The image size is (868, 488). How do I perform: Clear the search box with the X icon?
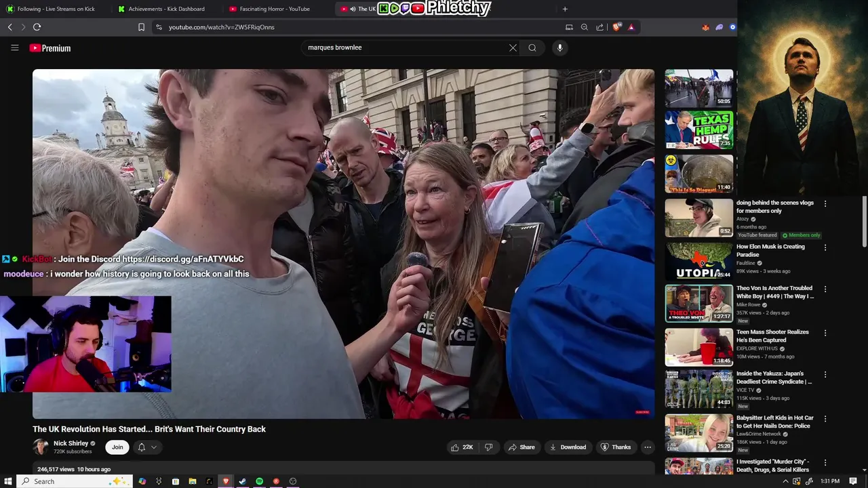click(x=513, y=47)
